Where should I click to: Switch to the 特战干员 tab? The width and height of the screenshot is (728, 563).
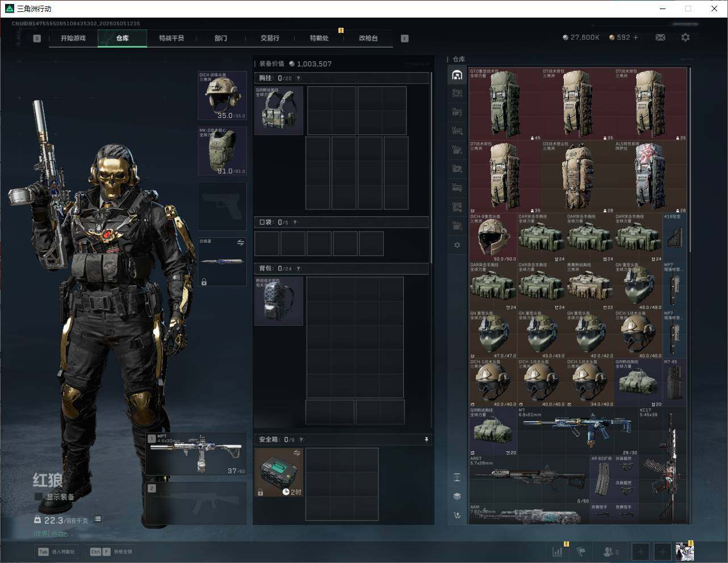(x=171, y=38)
